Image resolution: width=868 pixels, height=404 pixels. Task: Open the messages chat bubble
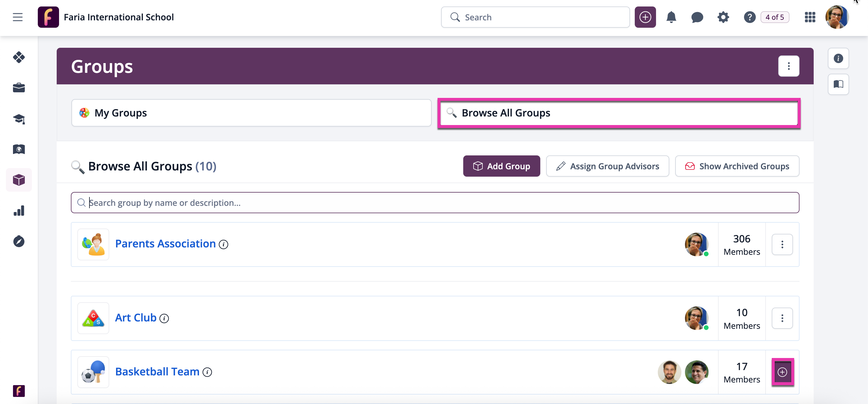click(x=697, y=17)
